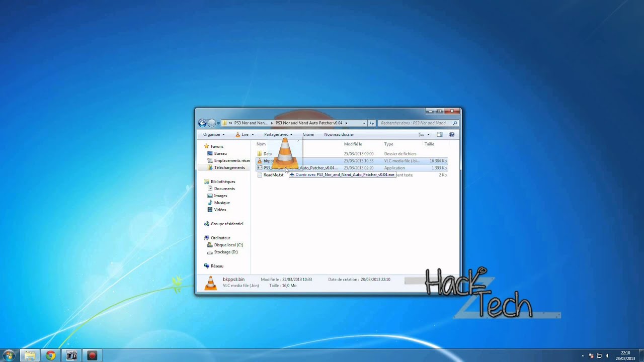Open Windows Explorer from the taskbar
Screen dimensions: 644x362
(30, 355)
